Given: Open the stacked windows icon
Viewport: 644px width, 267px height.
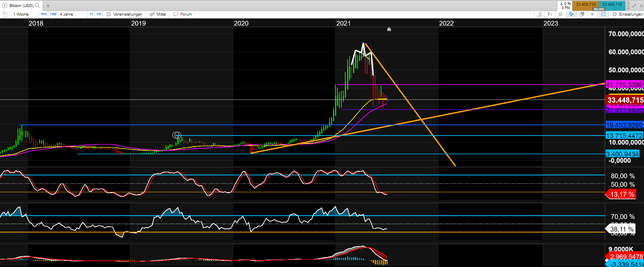Looking at the screenshot, I should 582,14.
